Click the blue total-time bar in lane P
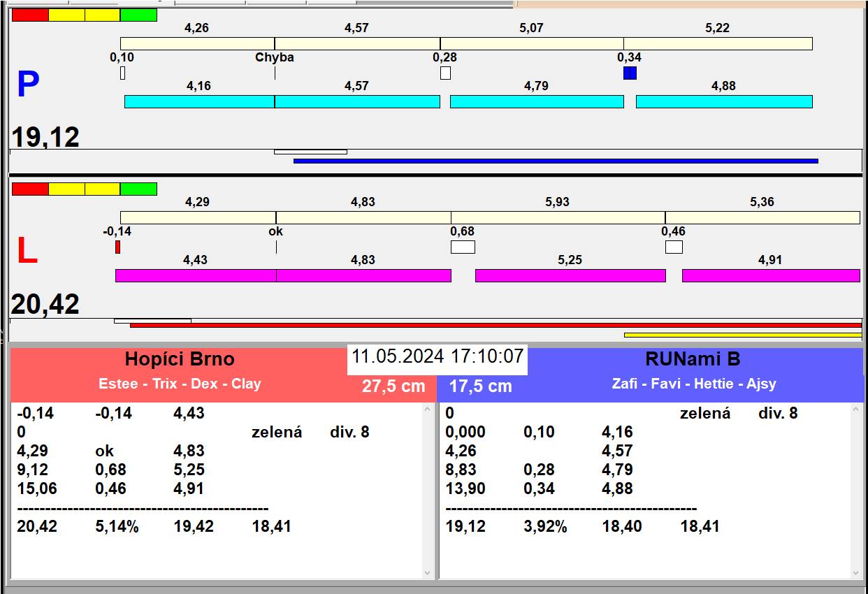Image resolution: width=868 pixels, height=594 pixels. (556, 161)
